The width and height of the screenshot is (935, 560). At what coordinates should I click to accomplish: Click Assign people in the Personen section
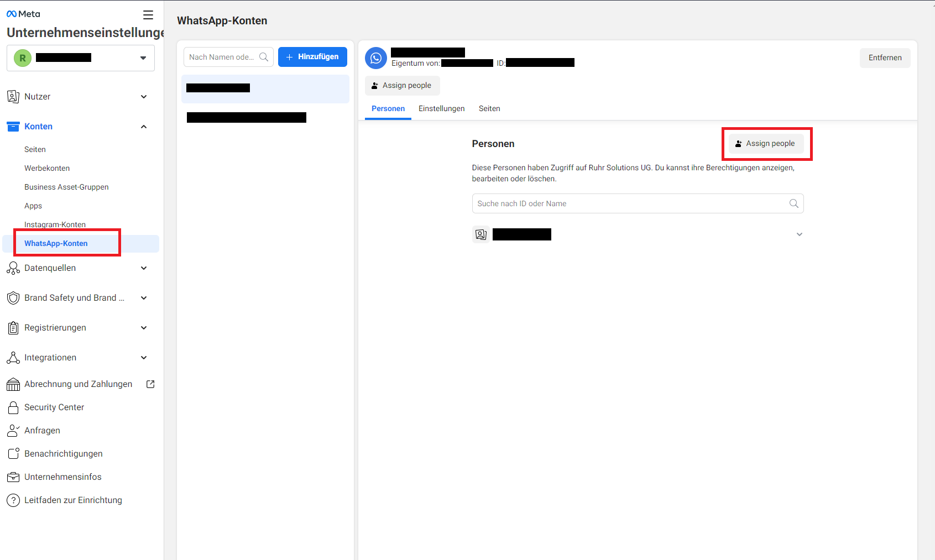766,144
